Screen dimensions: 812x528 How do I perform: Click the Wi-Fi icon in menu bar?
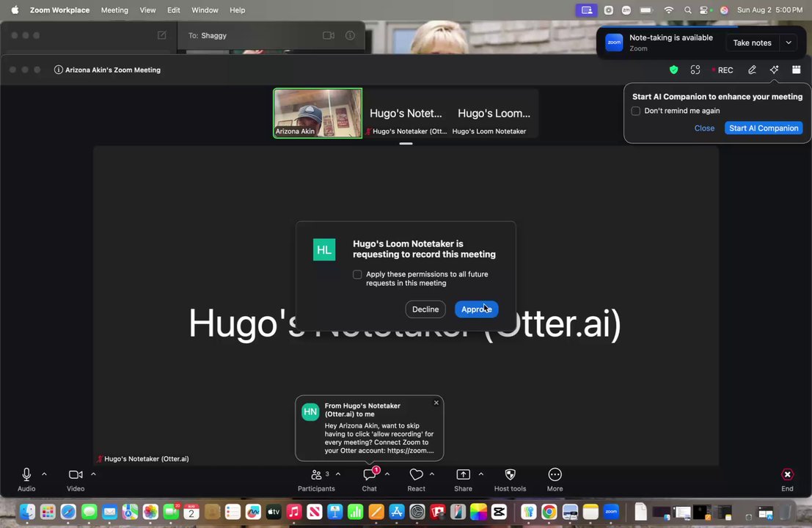[669, 10]
